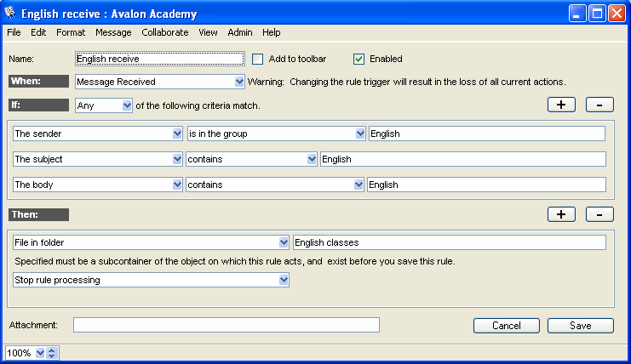The width and height of the screenshot is (631, 364).
Task: Remove an action with minus button
Action: (599, 214)
